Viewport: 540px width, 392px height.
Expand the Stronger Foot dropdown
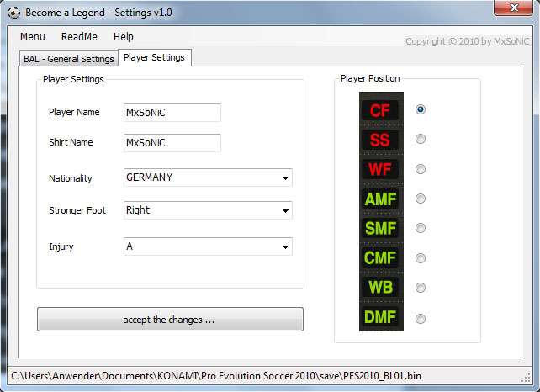[207, 210]
